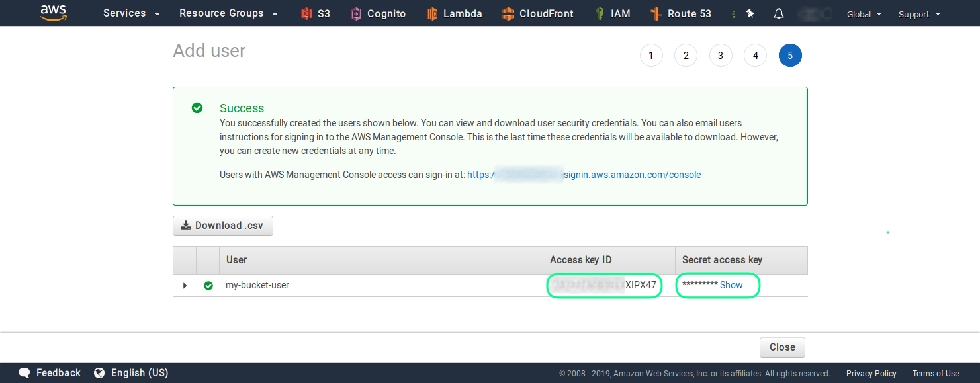
Task: Expand the Services menu
Action: [x=132, y=13]
